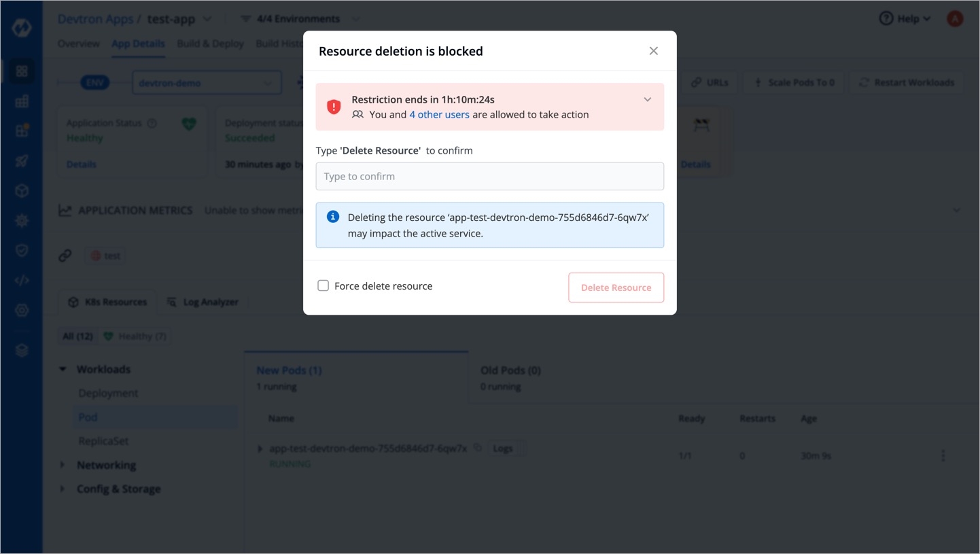Expand the app-test-devtron-demo pod row
The image size is (980, 554).
point(260,449)
